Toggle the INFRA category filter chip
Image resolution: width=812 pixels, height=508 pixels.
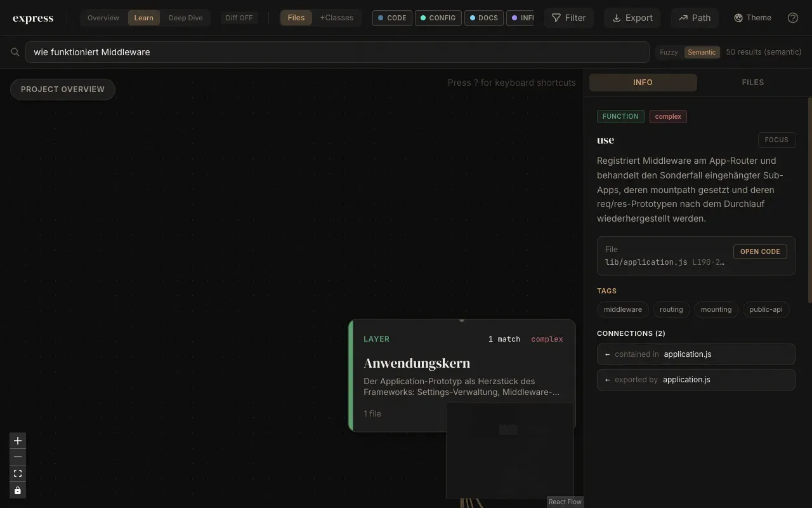(x=521, y=18)
